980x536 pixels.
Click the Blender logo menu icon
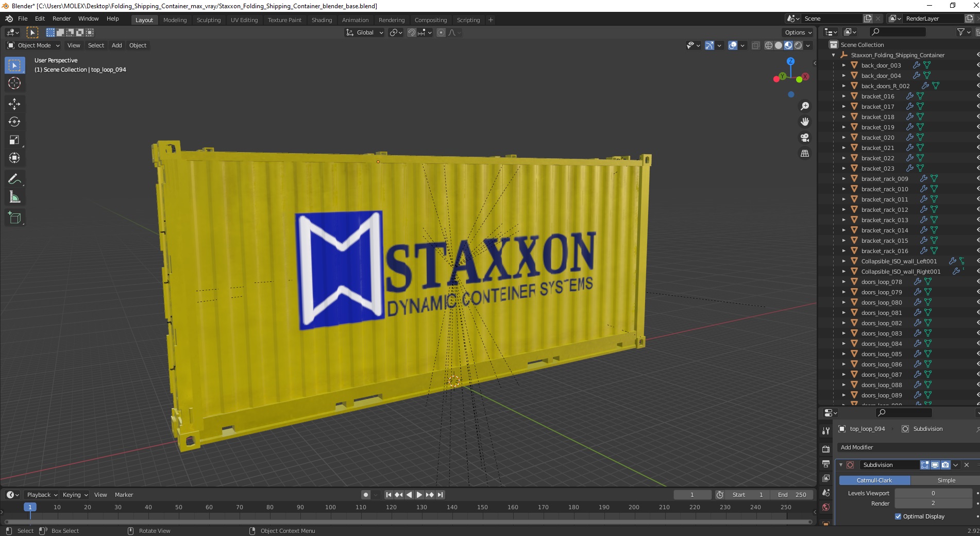[9, 19]
